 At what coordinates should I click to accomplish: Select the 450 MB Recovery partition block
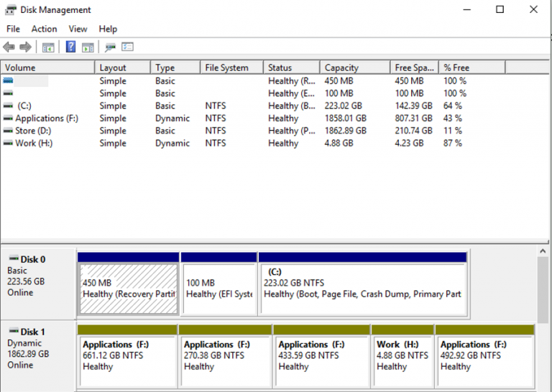[129, 289]
